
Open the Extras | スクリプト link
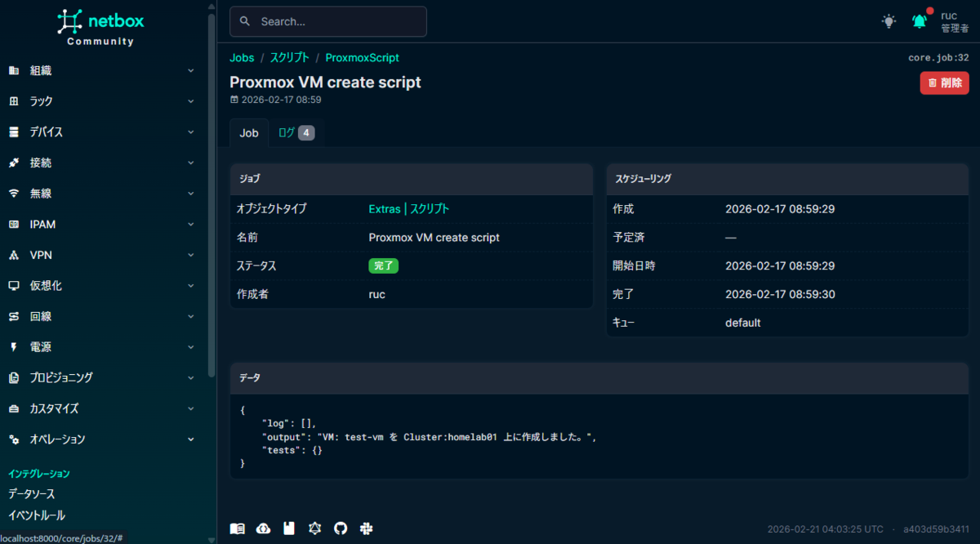[409, 209]
